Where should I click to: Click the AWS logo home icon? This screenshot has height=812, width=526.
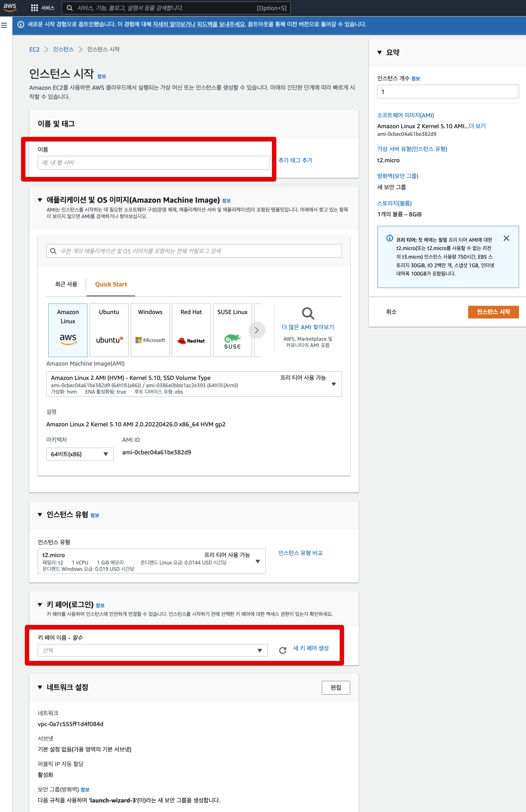tap(10, 8)
